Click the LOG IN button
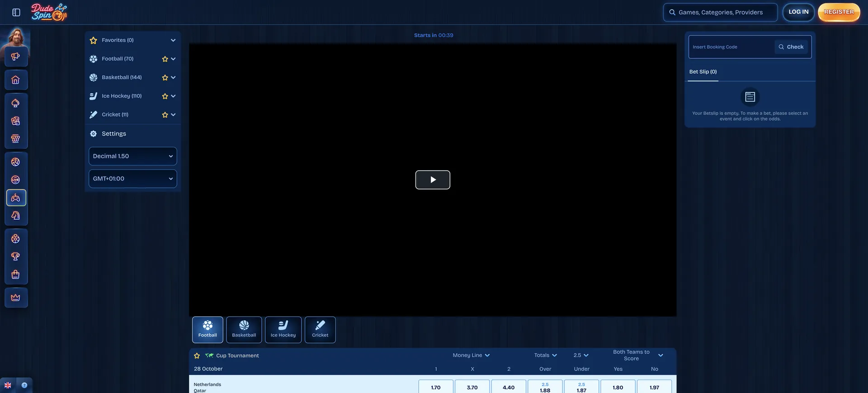Screen dimensions: 868x393 (798, 12)
